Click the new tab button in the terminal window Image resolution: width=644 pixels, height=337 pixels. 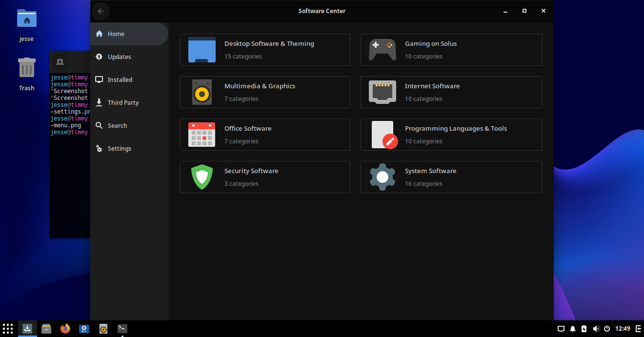[x=60, y=62]
